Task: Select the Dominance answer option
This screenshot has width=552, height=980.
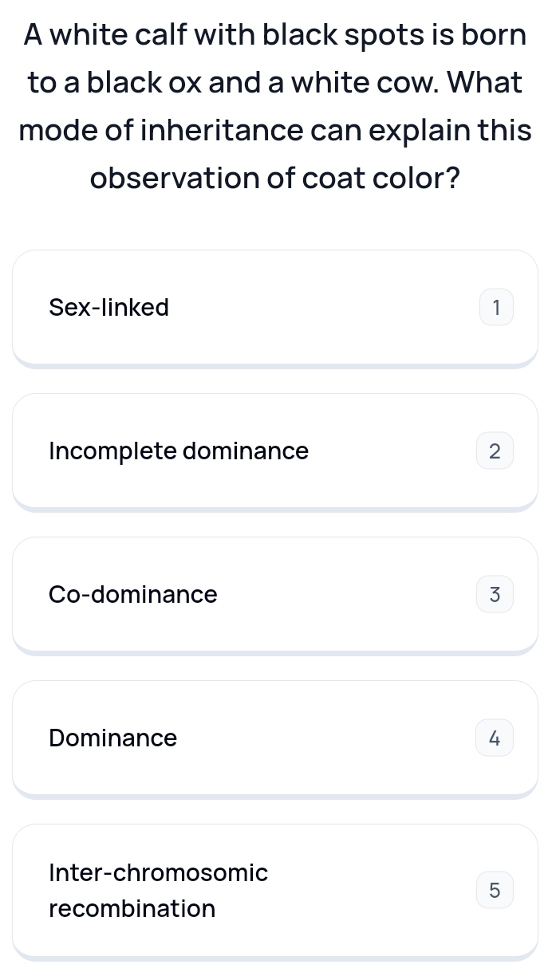Action: click(x=275, y=739)
